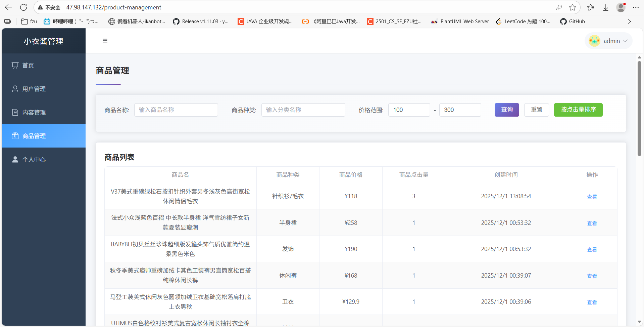
Task: Click 查看 for the 休闲裤 row
Action: click(592, 276)
